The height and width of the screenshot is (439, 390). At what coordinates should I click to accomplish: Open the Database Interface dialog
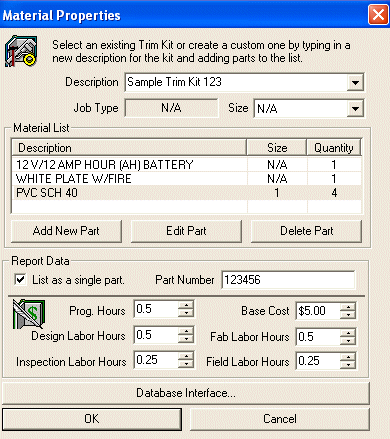pos(186,393)
